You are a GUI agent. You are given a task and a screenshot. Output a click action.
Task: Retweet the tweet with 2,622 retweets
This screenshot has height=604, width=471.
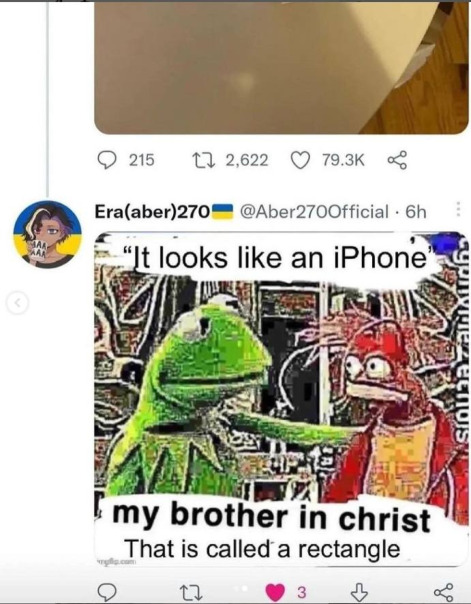click(201, 160)
